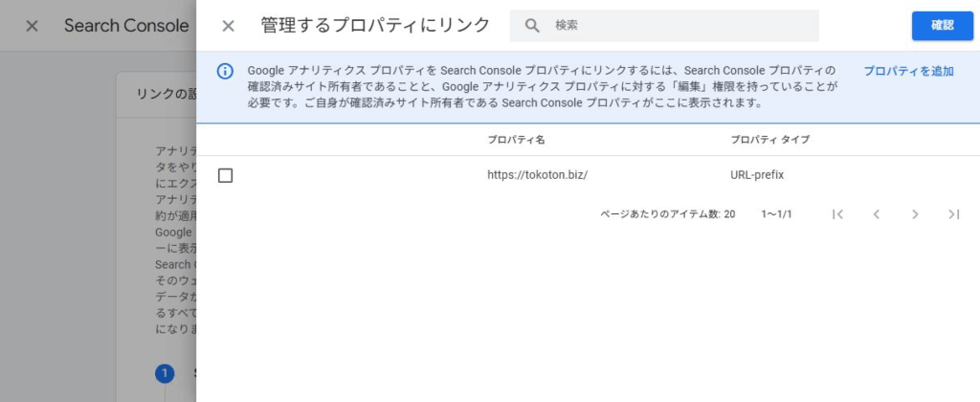Jump to the first page of results
Screen dimensions: 980x402
tap(838, 214)
